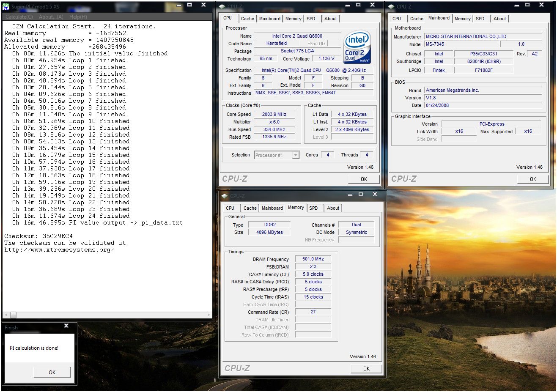557x392 pixels.
Task: Click the Multiplier value x 6.0
Action: pyautogui.click(x=274, y=122)
